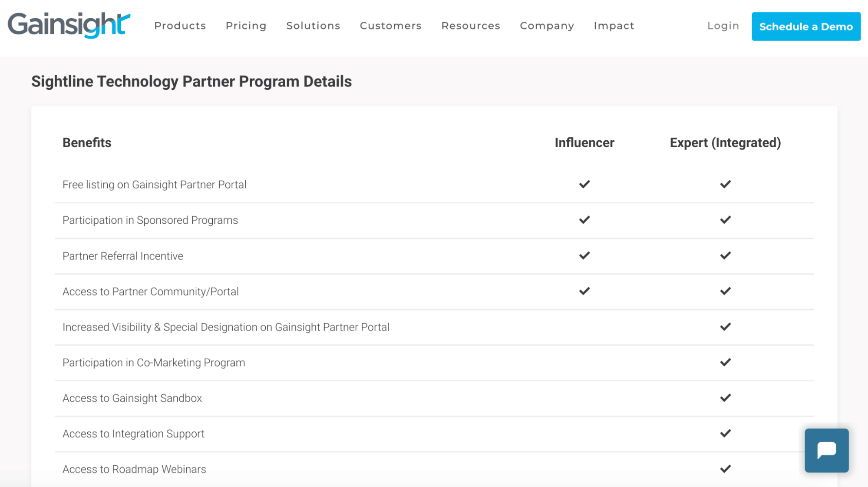Click Expert checkmark for Partner Referral Incentive

tap(725, 255)
